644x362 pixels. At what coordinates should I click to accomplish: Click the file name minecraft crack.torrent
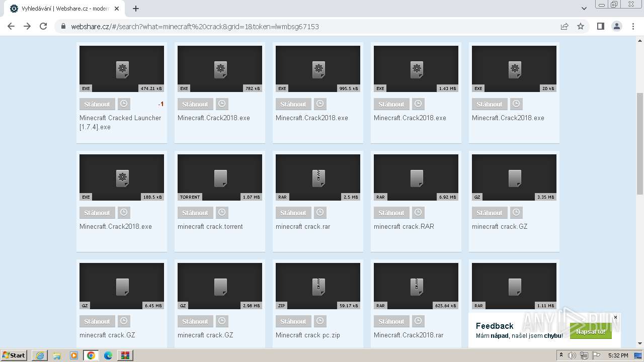click(x=210, y=227)
